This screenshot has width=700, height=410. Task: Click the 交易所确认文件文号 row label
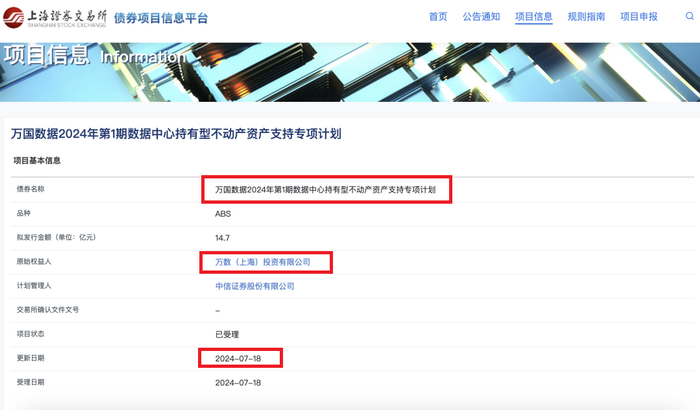pos(48,310)
